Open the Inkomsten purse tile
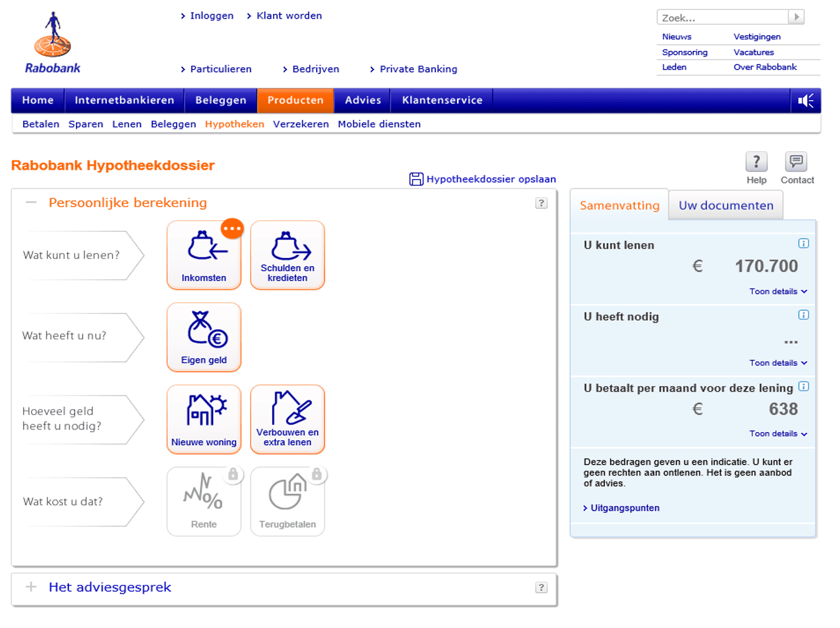Image resolution: width=840 pixels, height=628 pixels. coord(204,255)
